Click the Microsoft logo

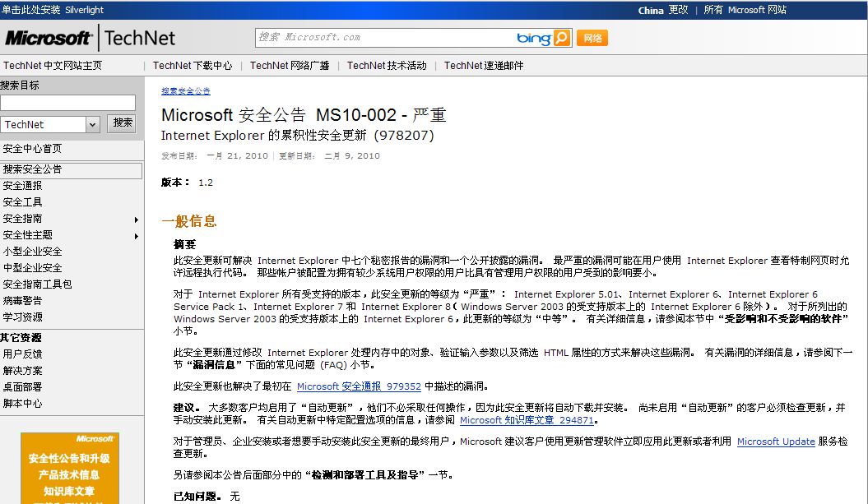point(49,38)
